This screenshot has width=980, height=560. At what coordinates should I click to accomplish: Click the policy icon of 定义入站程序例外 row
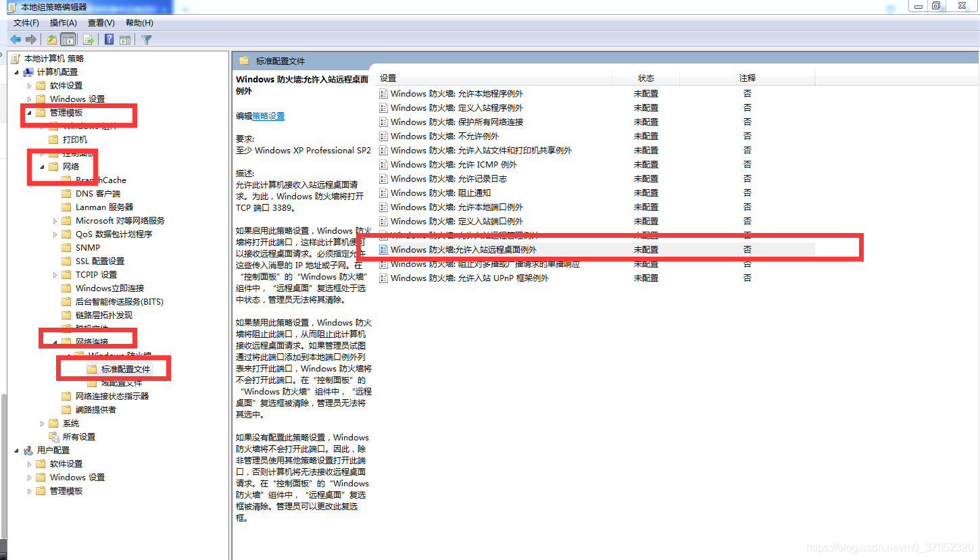tap(383, 108)
